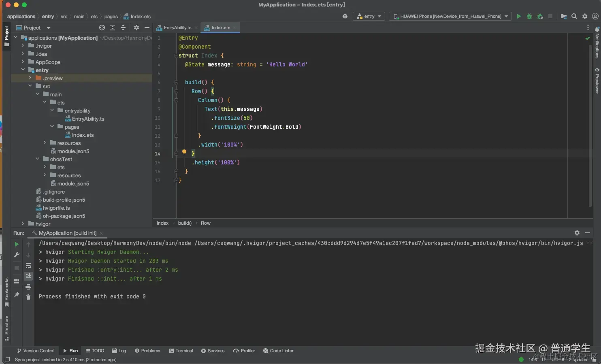Open the HUAWEI Phone device dropdown
Screen dimensions: 601x364
450,16
